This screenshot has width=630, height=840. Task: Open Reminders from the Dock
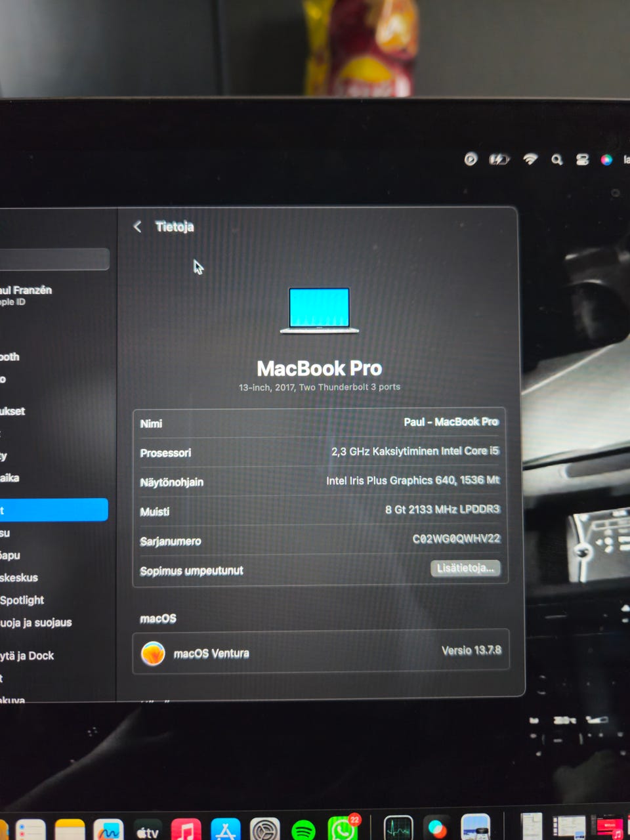click(x=31, y=829)
